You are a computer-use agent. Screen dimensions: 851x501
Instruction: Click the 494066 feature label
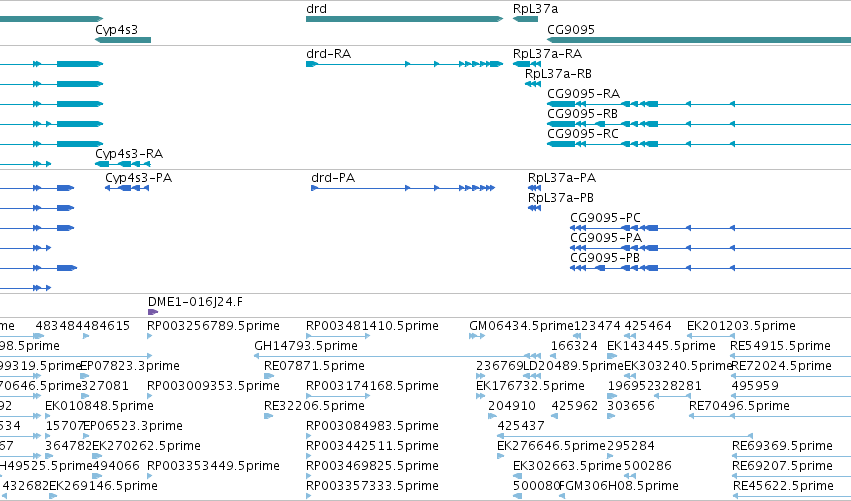pos(116,466)
